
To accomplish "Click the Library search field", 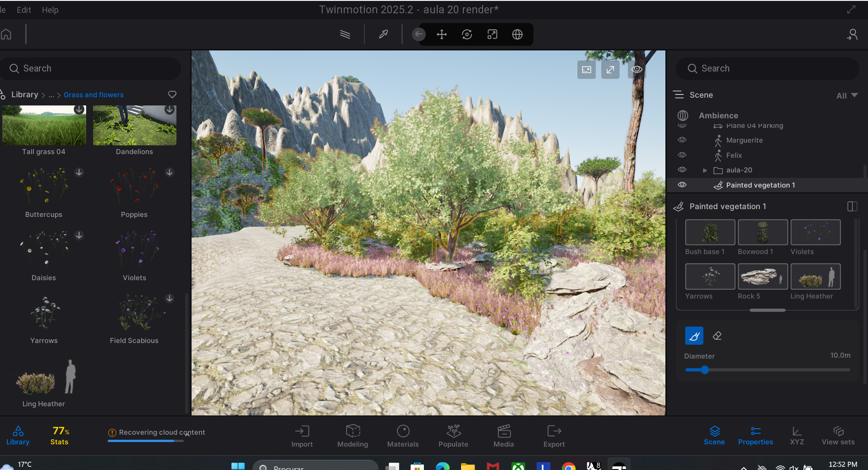I will 91,68.
